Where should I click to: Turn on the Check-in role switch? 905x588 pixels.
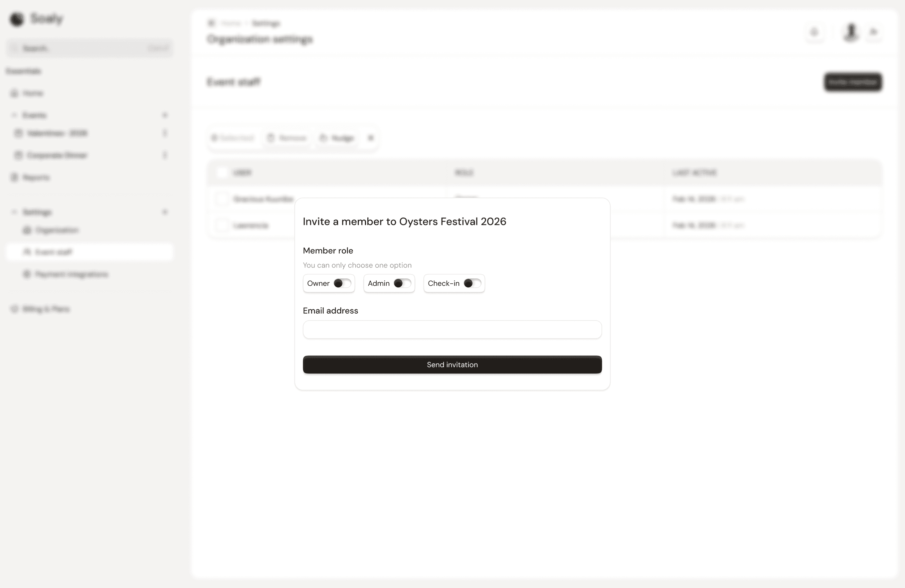472,283
